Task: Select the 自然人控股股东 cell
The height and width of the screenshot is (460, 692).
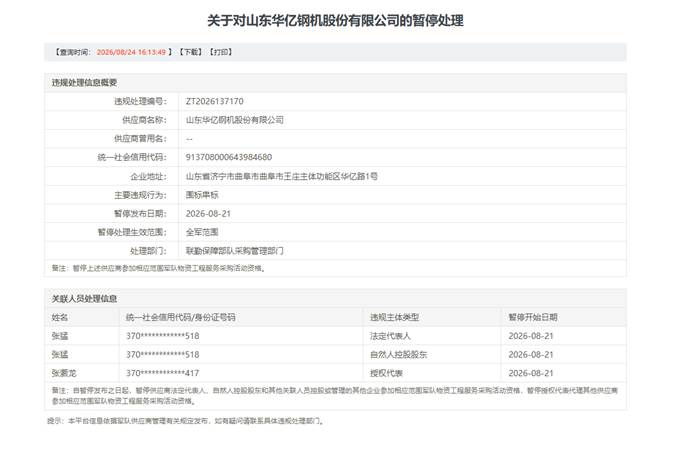Action: 399,354
